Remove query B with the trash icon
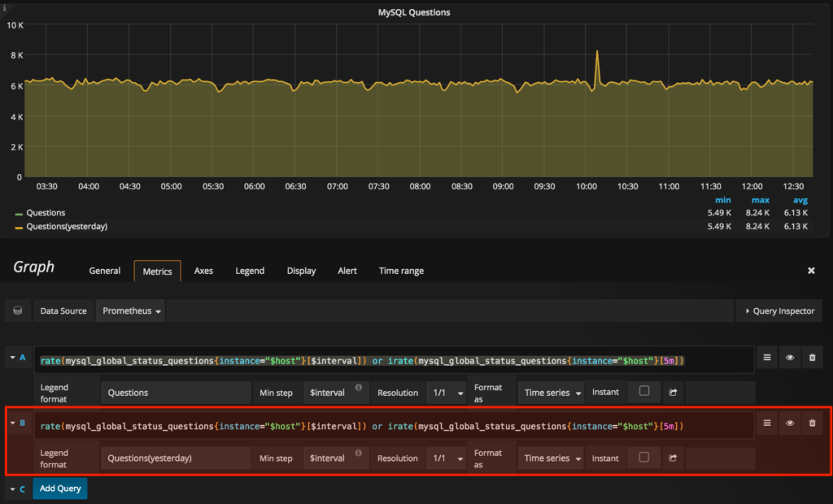833x504 pixels. 812,424
